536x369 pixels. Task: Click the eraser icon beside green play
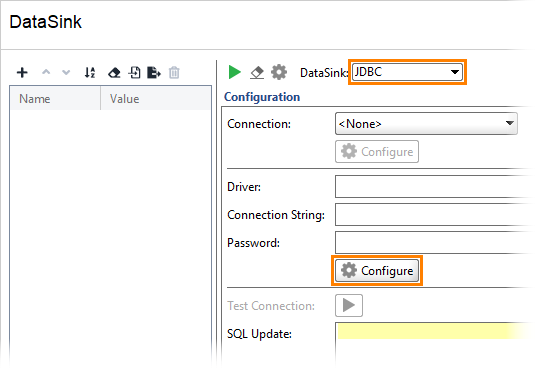pyautogui.click(x=257, y=73)
